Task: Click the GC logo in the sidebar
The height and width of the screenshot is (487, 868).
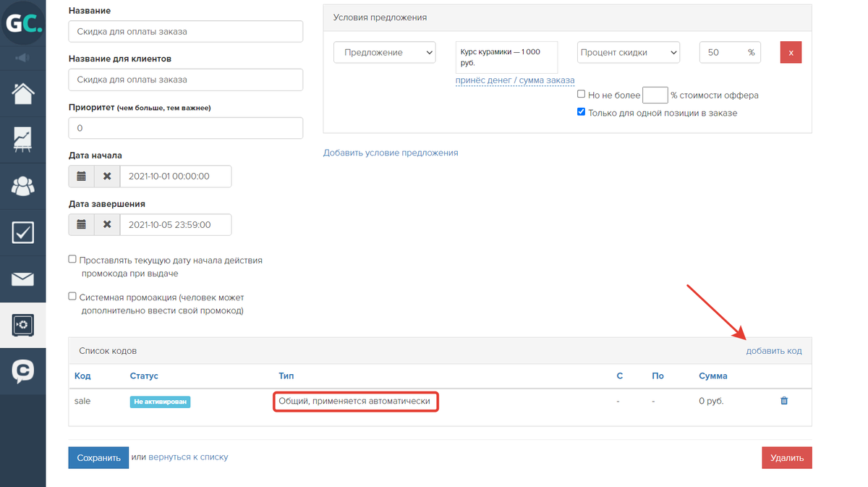Action: tap(23, 22)
